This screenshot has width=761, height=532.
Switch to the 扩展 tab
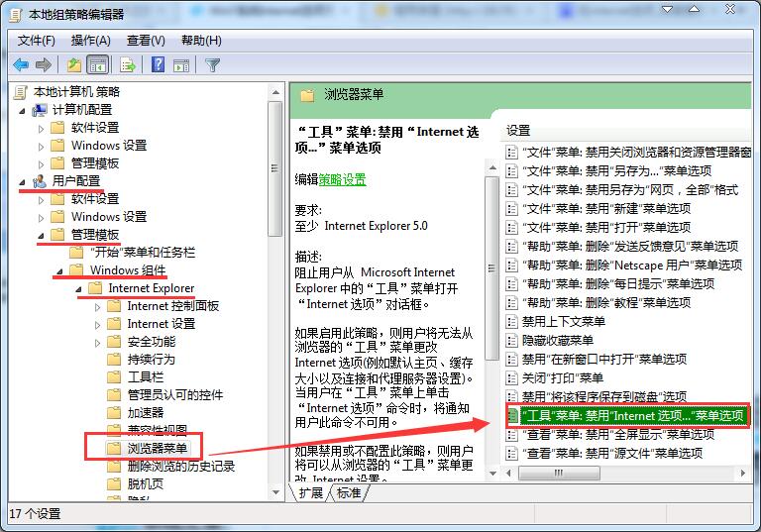[310, 493]
